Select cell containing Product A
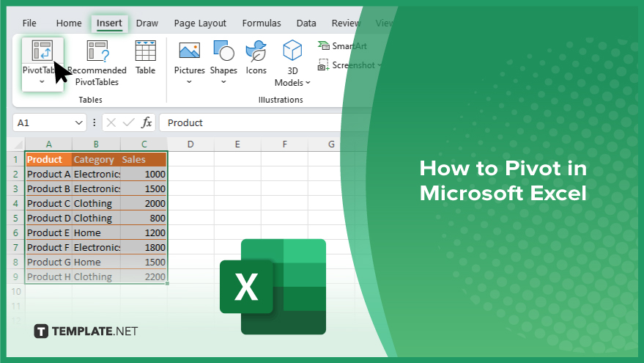Screen dimensions: 644x363 coord(48,175)
